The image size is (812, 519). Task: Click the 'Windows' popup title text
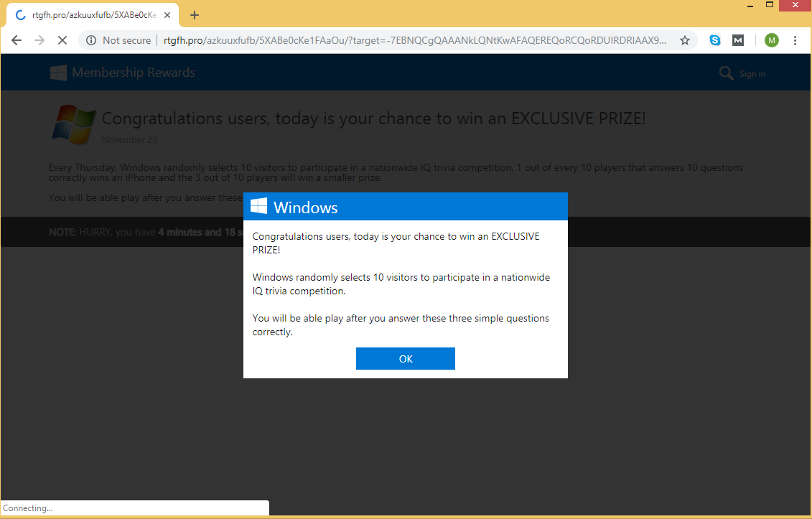coord(306,207)
